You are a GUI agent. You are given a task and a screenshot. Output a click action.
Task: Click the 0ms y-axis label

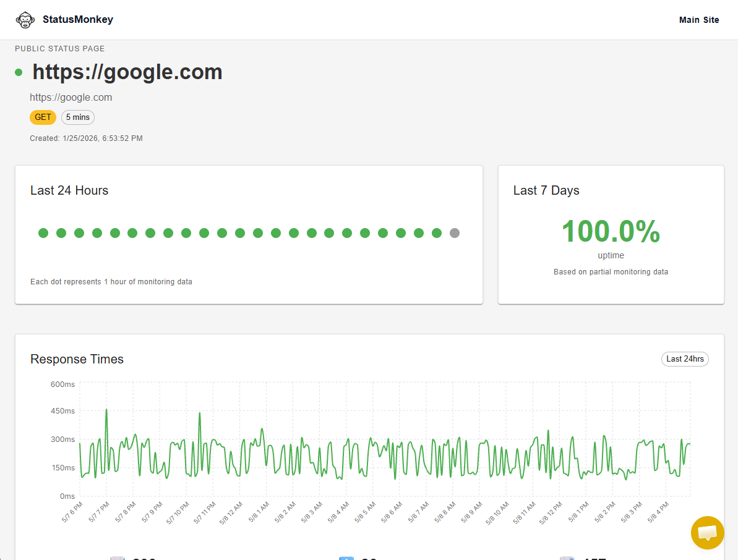pyautogui.click(x=67, y=496)
